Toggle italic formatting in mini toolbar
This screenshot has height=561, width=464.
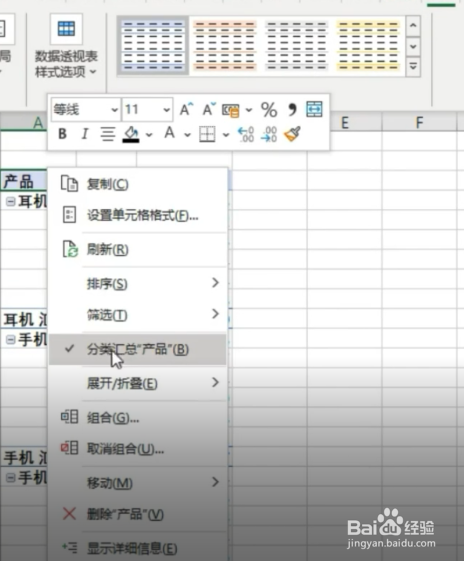85,134
